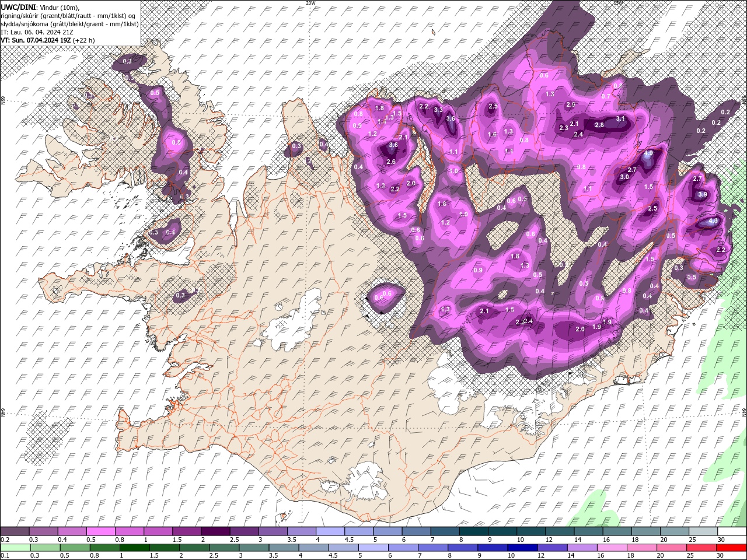
Task: Select the pale lavender 4–4.5 snow swatch
Action: pos(330,531)
